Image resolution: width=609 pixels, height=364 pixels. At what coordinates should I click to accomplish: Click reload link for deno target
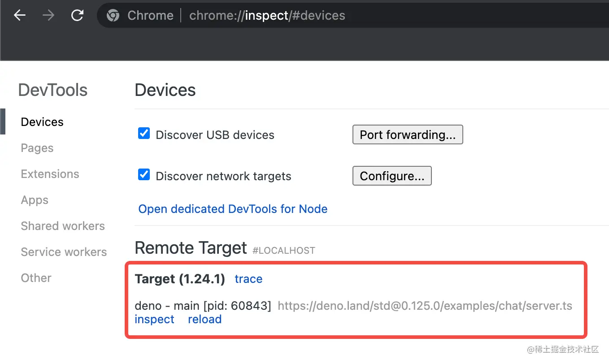point(204,319)
